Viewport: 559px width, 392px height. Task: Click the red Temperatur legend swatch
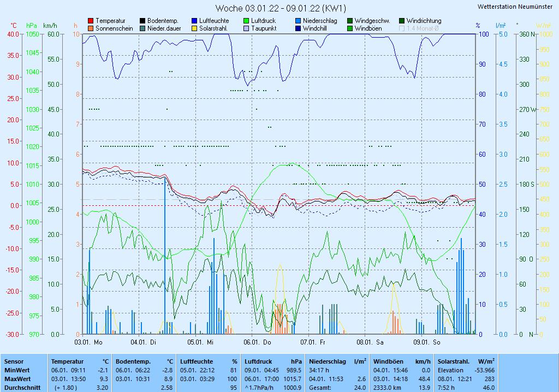[x=91, y=21]
